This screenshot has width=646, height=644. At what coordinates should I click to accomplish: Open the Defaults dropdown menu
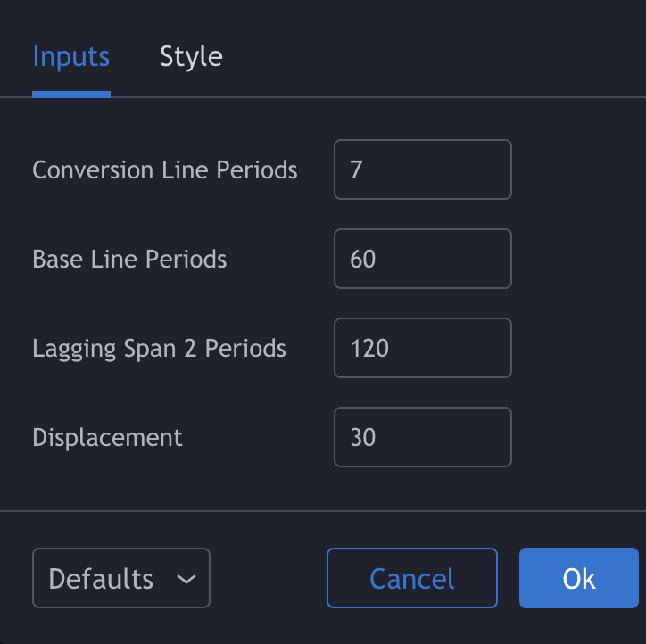(x=121, y=578)
